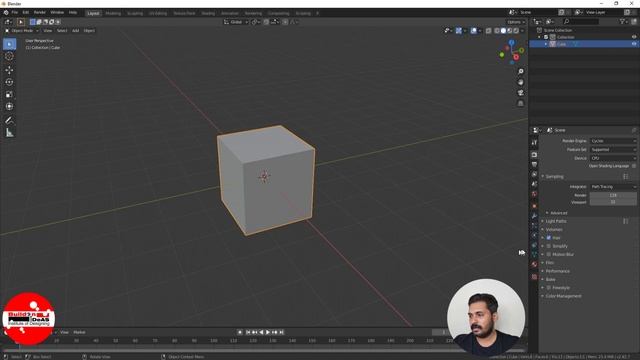Click the Blender logo menu icon
Viewport: 640px width, 360px height.
[6, 13]
